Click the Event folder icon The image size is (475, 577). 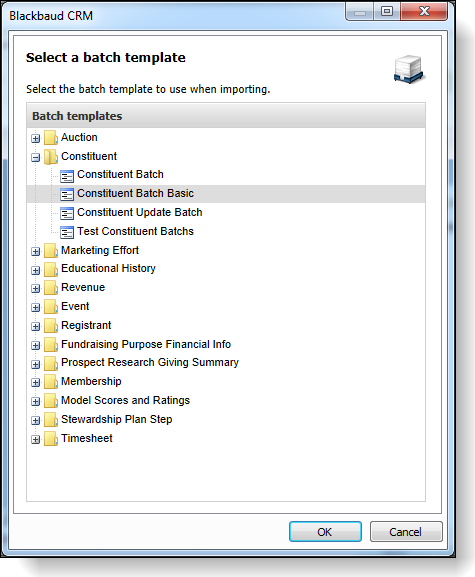point(51,307)
